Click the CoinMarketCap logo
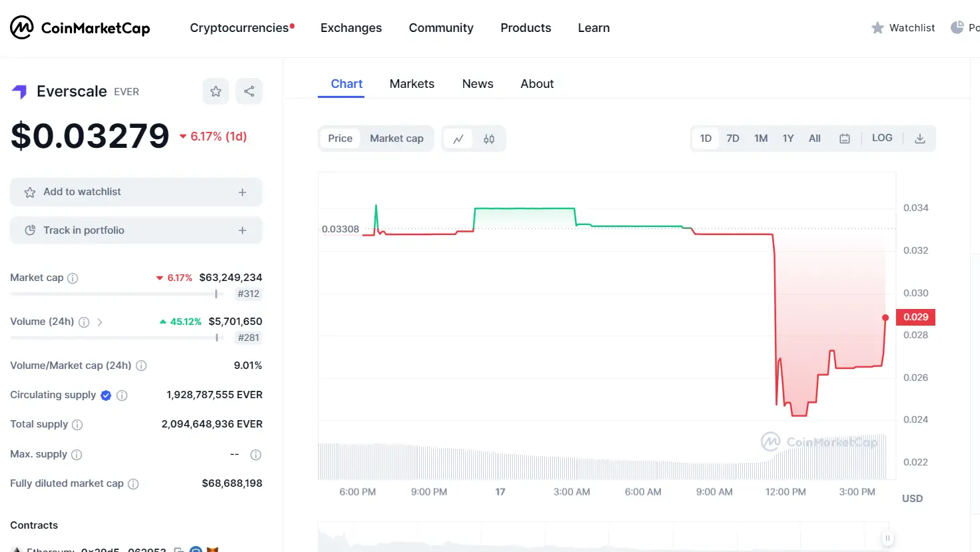The image size is (980, 552). pos(80,28)
